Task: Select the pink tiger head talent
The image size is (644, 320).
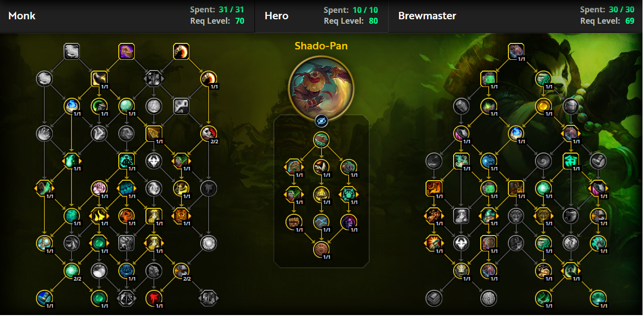Action: (99, 188)
